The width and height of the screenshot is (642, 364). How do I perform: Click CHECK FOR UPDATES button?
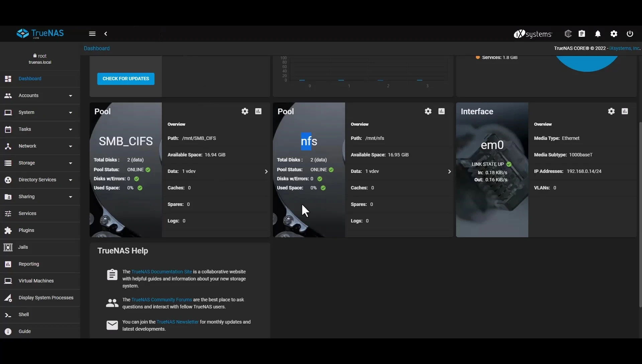pos(126,79)
